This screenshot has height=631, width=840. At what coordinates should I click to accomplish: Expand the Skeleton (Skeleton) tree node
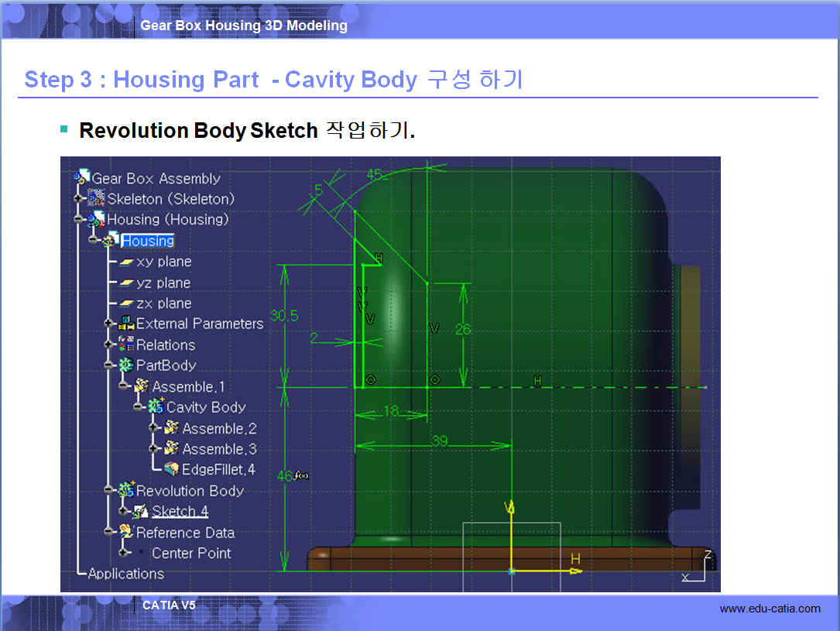coord(78,199)
